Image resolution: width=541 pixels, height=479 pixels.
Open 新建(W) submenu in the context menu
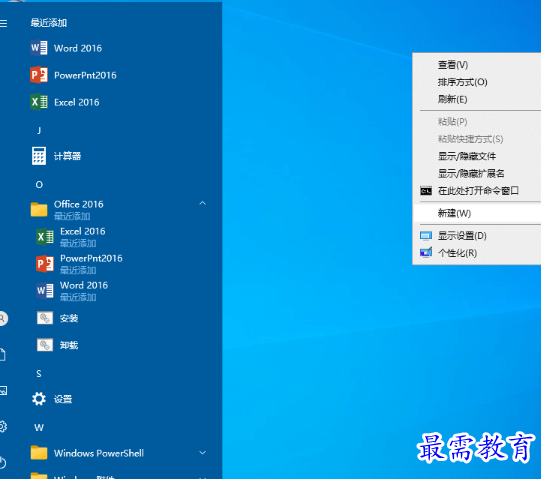pos(477,213)
